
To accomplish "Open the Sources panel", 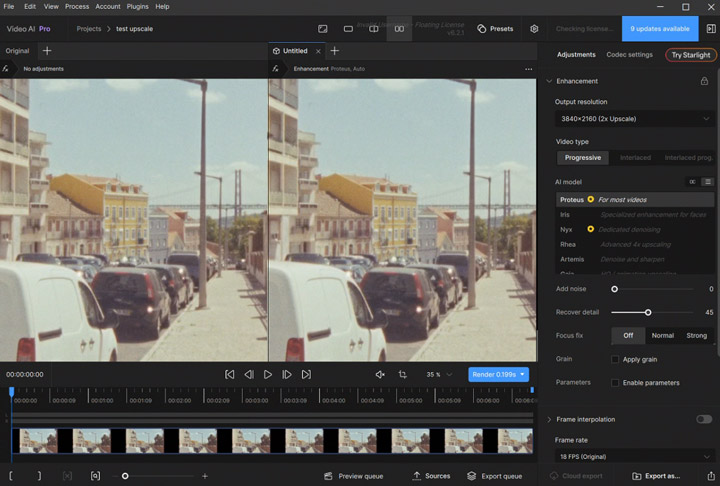I will [x=431, y=476].
